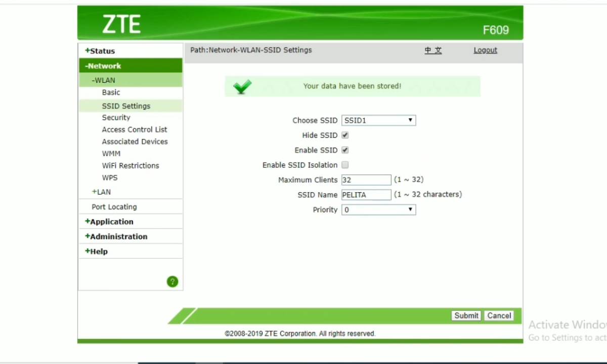Click the Cancel button
The height and width of the screenshot is (364, 607).
[499, 315]
